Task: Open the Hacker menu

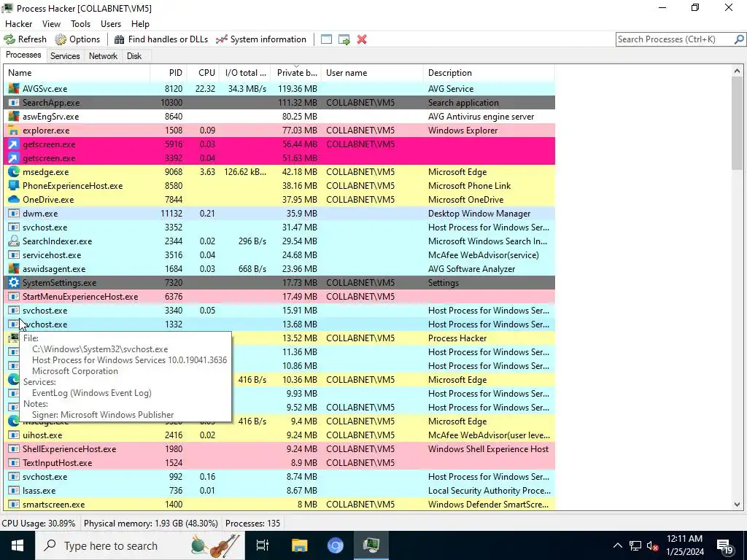Action: [18, 24]
